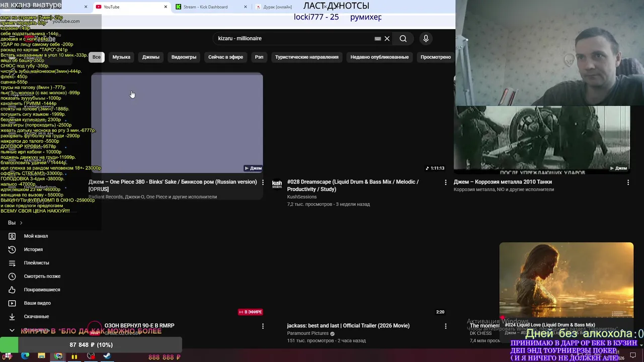The height and width of the screenshot is (362, 644).
Task: Click the История clock icon in sidebar
Action: [12, 249]
